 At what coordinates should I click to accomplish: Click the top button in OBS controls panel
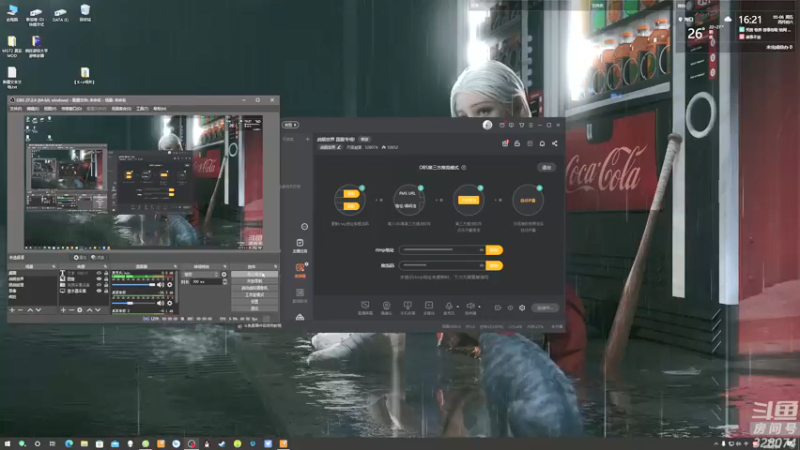click(x=255, y=274)
